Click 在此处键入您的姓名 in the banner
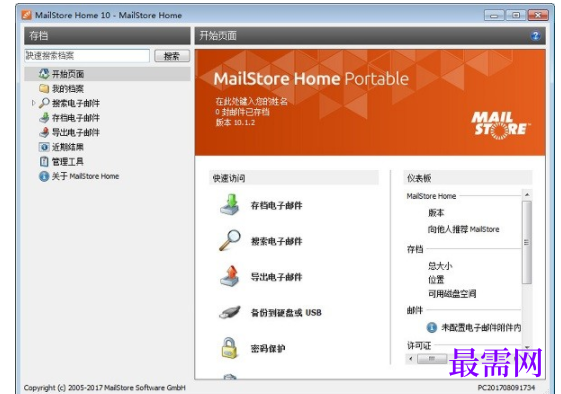This screenshot has width=561, height=394. (x=252, y=101)
